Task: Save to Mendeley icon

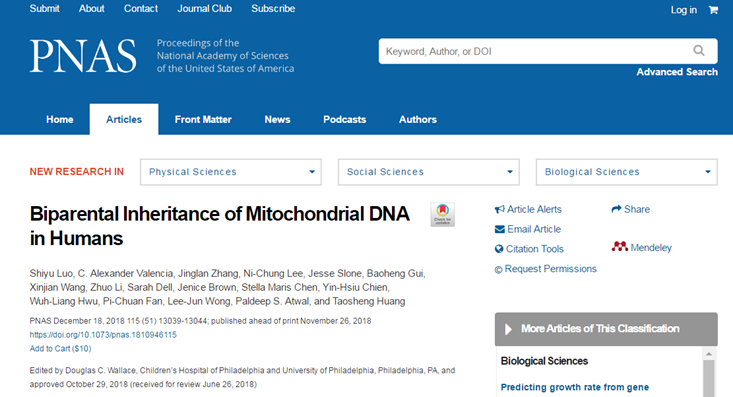Action: pyautogui.click(x=620, y=246)
